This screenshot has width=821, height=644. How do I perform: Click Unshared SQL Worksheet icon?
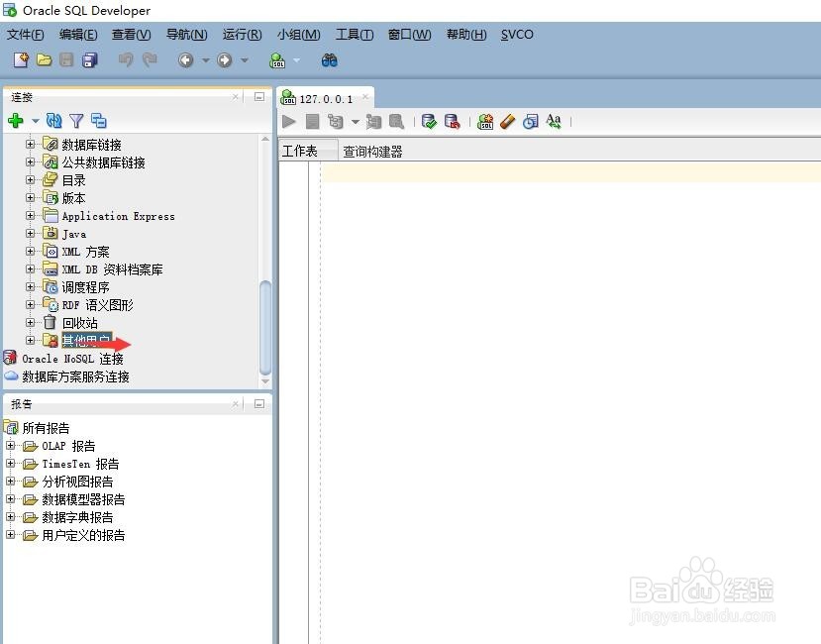485,122
